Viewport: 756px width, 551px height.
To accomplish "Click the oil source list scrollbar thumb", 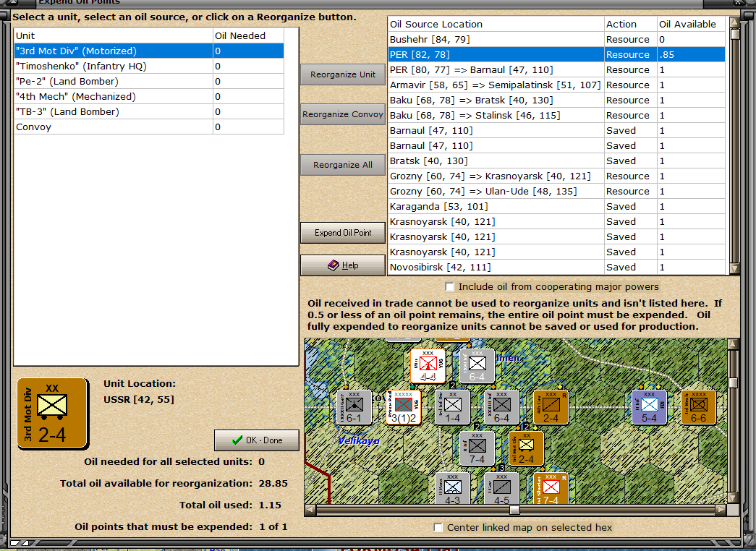I will (734, 35).
